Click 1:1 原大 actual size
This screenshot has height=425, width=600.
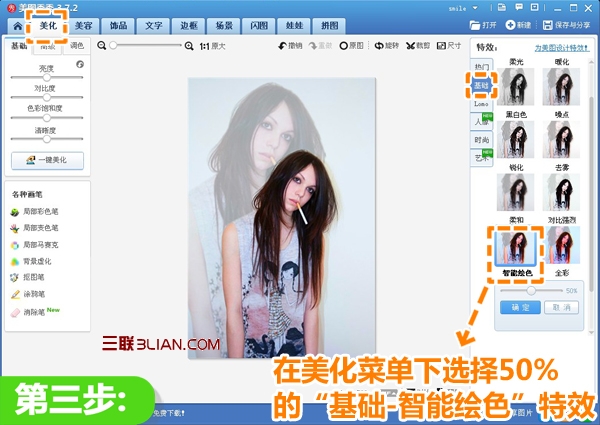[x=212, y=46]
